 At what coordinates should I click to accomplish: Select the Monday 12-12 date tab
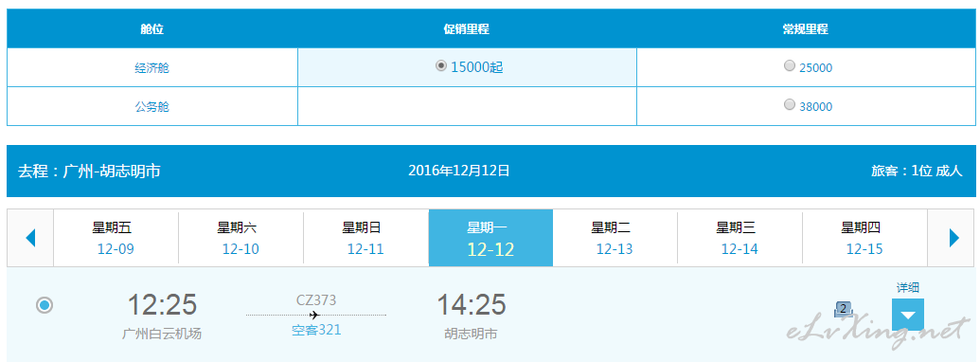pyautogui.click(x=490, y=238)
